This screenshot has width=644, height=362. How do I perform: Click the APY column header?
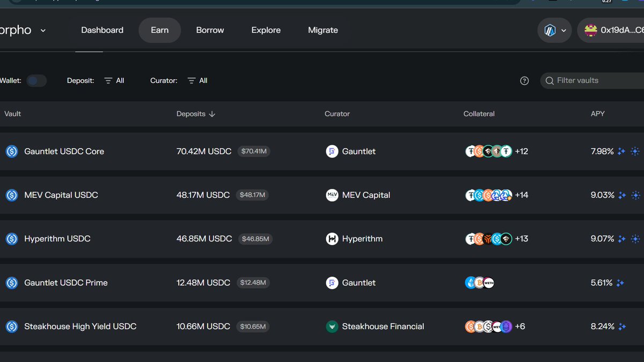pyautogui.click(x=597, y=114)
